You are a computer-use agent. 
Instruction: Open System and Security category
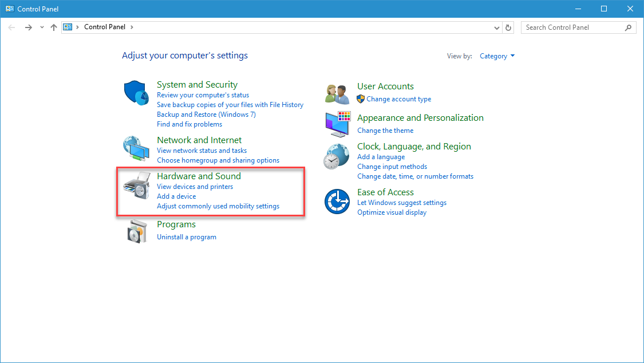tap(197, 85)
